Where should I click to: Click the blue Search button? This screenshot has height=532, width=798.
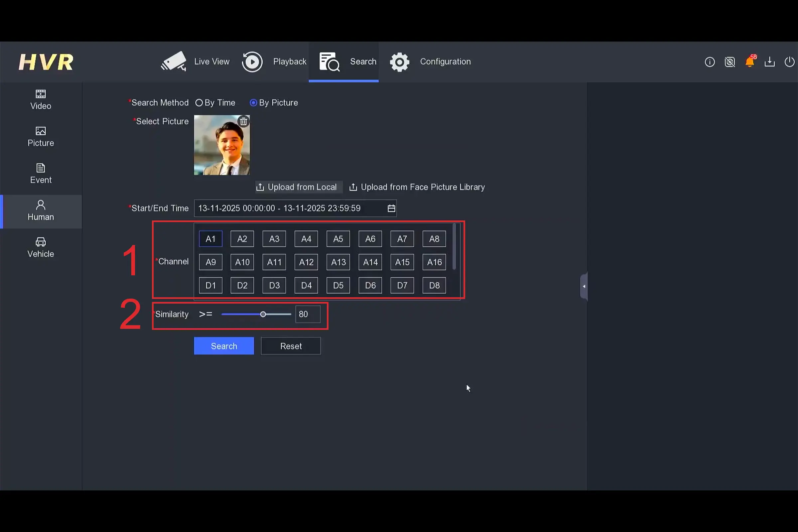[x=223, y=346]
